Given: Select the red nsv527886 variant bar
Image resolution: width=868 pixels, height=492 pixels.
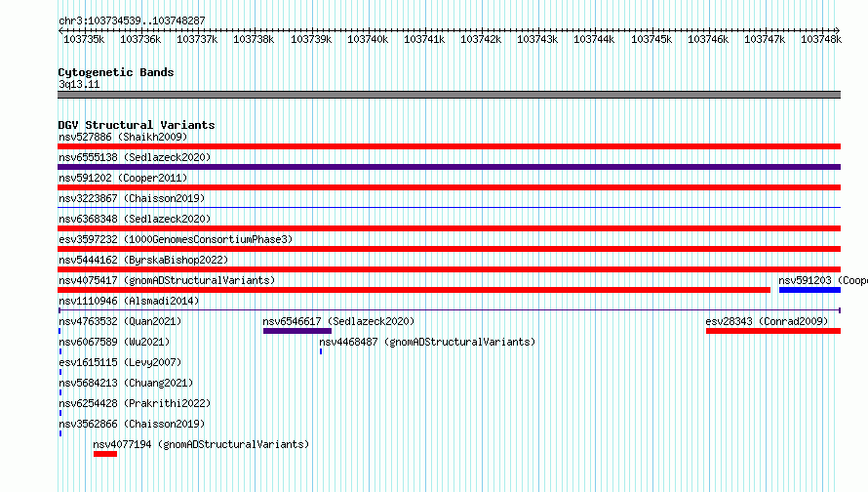Looking at the screenshot, I should point(449,146).
